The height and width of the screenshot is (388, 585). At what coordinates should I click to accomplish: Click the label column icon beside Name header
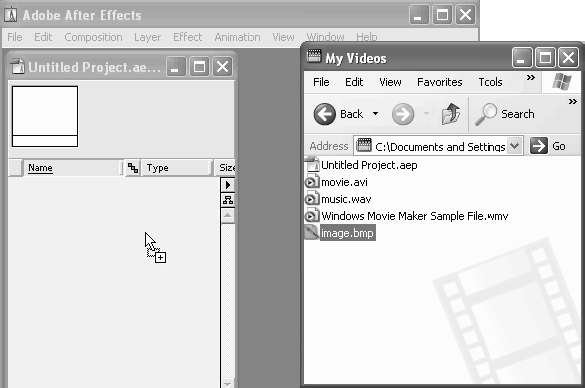(x=133, y=168)
